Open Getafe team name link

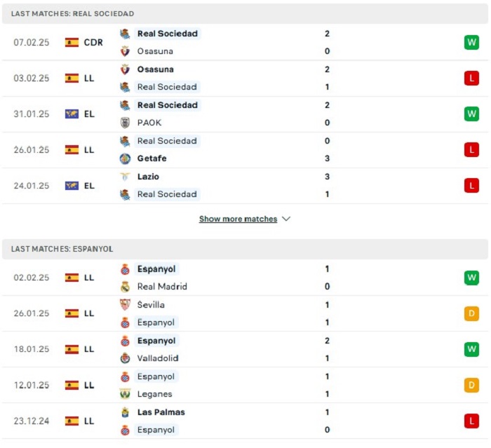tap(152, 158)
